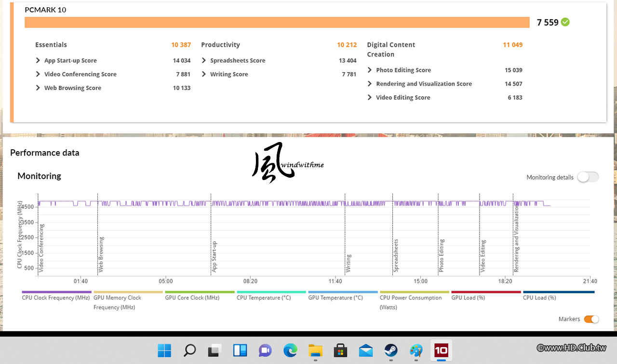Click the Photo Editing chart marker
This screenshot has width=617, height=364.
pos(442,256)
